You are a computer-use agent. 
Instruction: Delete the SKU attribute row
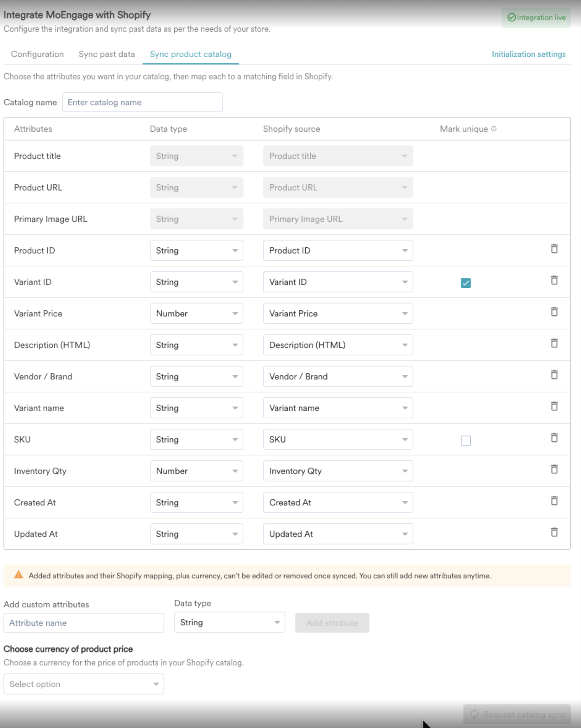click(x=554, y=438)
